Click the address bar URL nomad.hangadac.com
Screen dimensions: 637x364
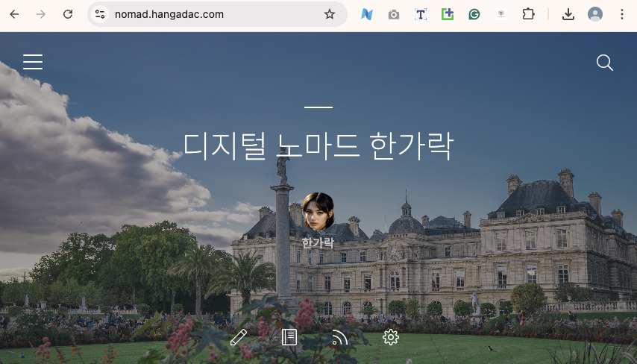[x=169, y=14]
